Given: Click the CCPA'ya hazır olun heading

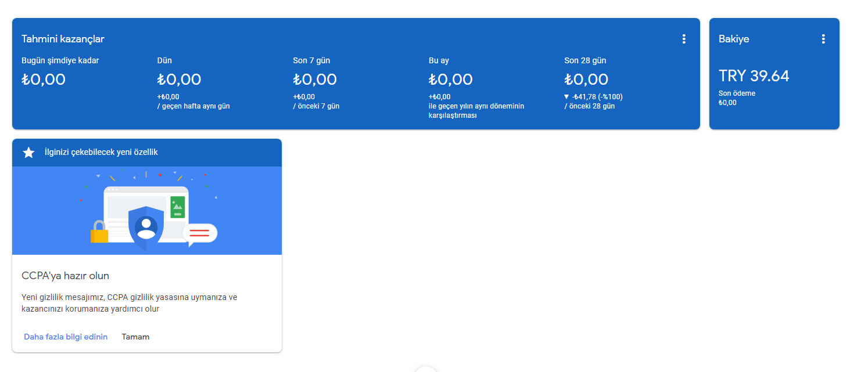Looking at the screenshot, I should (65, 276).
